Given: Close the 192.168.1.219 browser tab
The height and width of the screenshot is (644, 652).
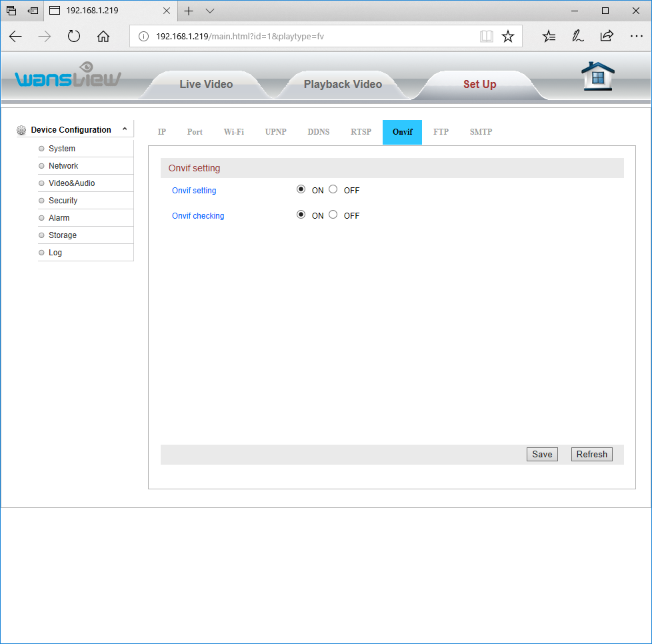Looking at the screenshot, I should (167, 11).
